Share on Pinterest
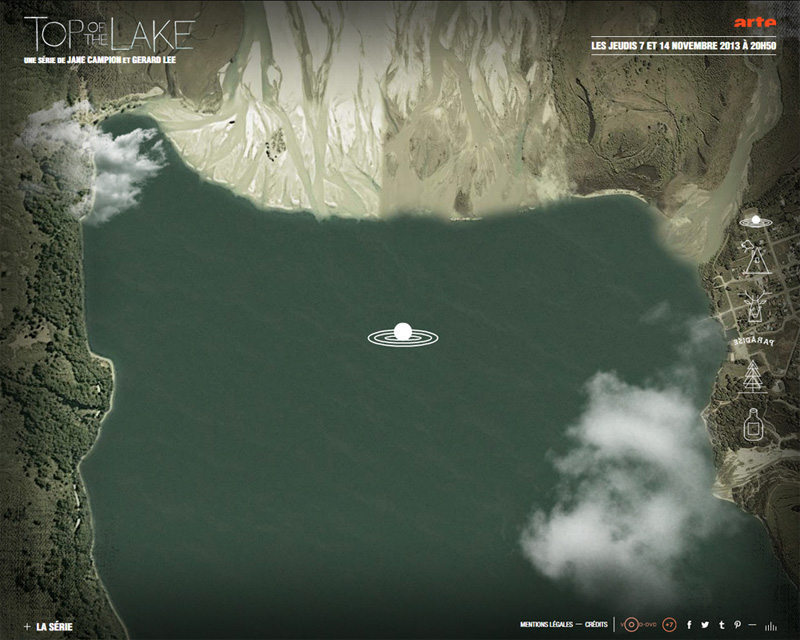This screenshot has height=640, width=800. coord(738,625)
